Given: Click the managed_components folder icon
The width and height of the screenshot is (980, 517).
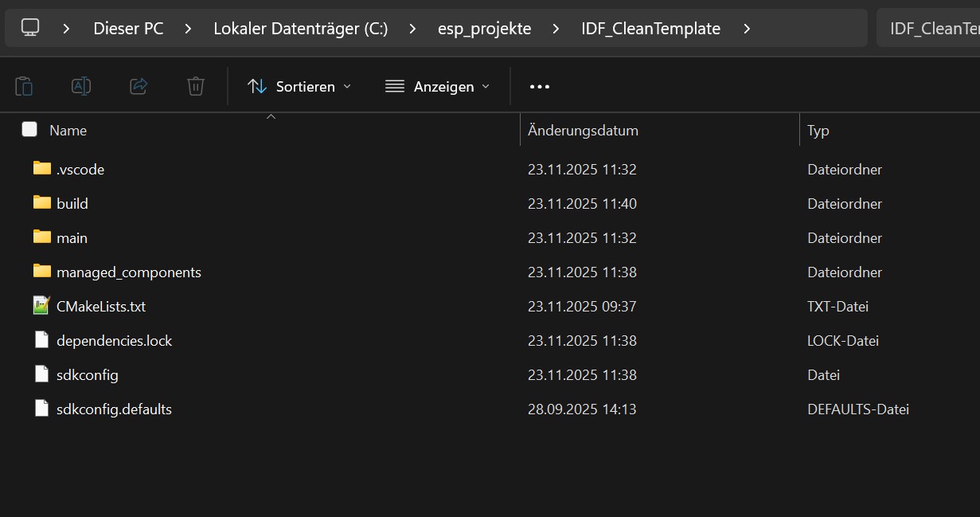Looking at the screenshot, I should (x=42, y=272).
